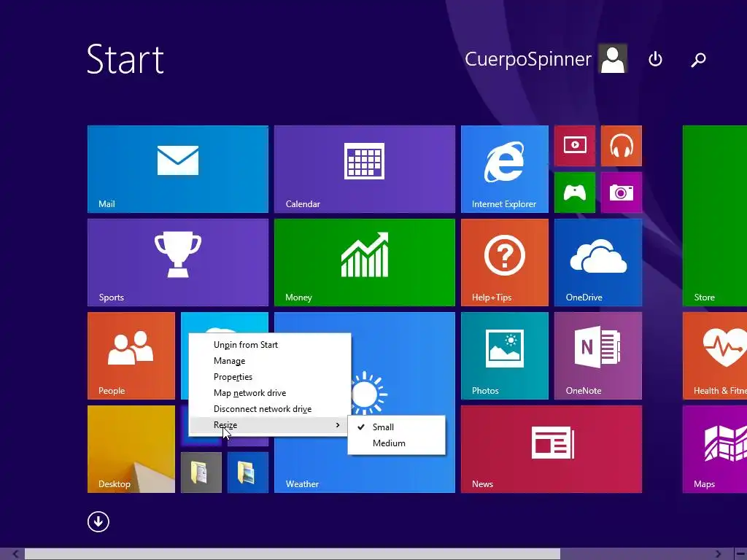Screen dimensions: 747x560
Task: Launch Internet Explorer tile
Action: [505, 169]
